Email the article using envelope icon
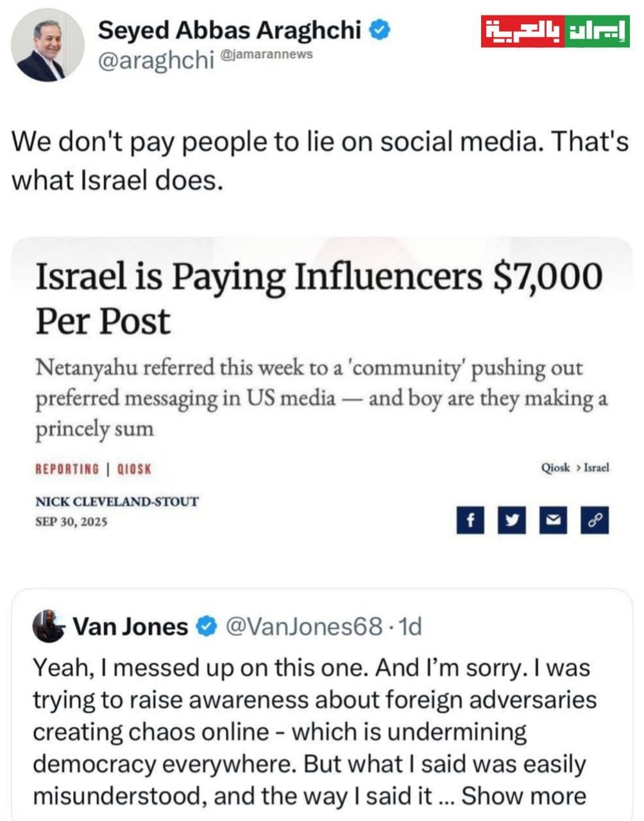Image resolution: width=644 pixels, height=821 pixels. [552, 520]
